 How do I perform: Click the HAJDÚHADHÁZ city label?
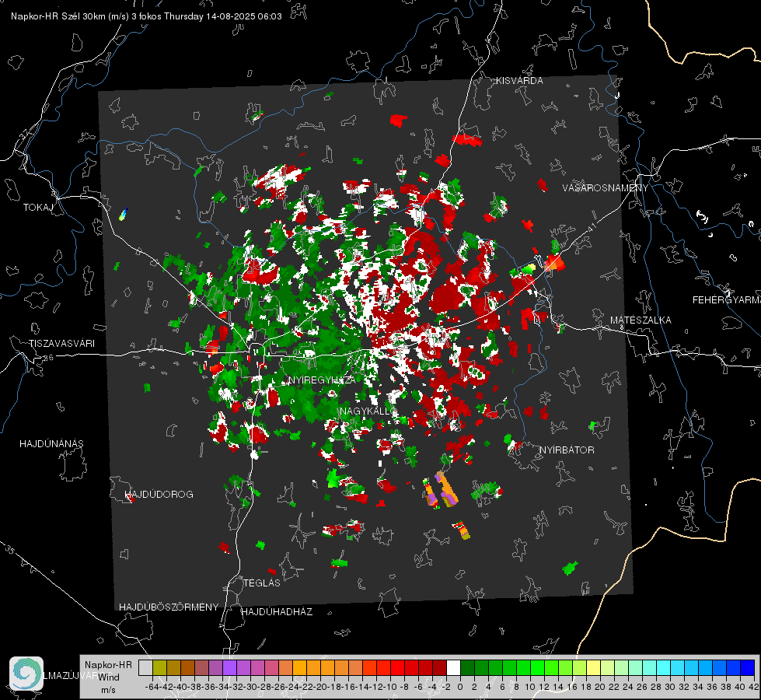[277, 612]
